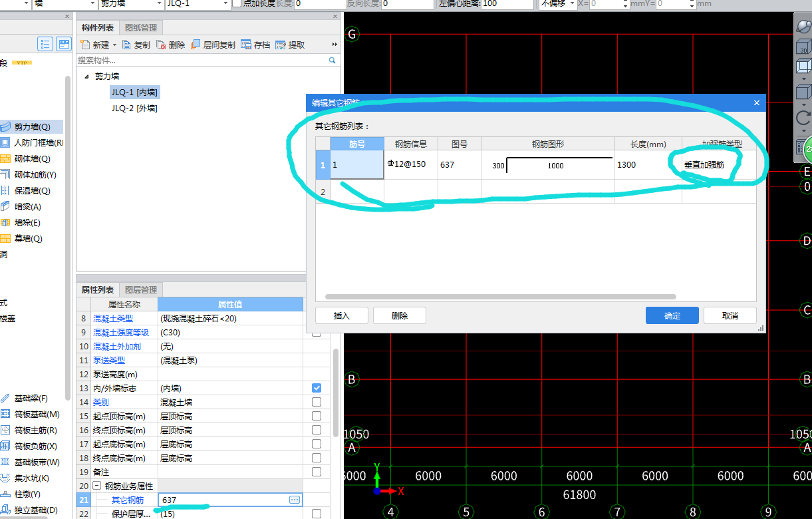Click the search magnifier in the component search box
The image size is (812, 519).
point(333,60)
